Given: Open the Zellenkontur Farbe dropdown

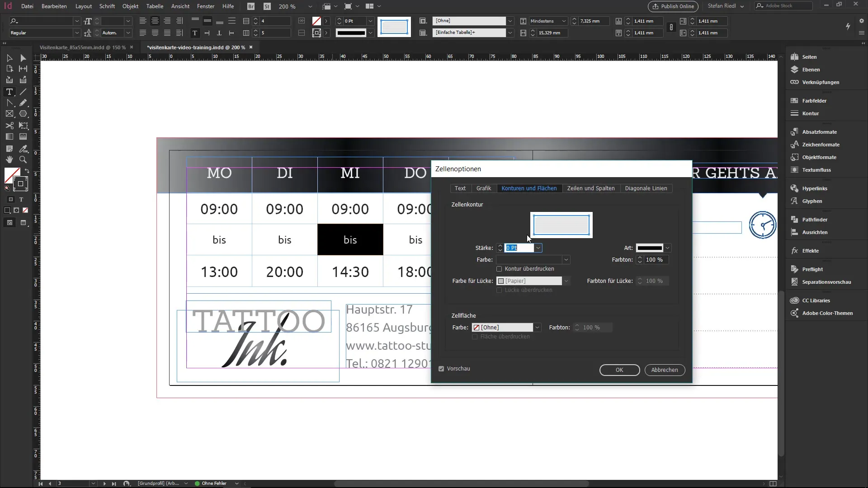Looking at the screenshot, I should tap(566, 260).
